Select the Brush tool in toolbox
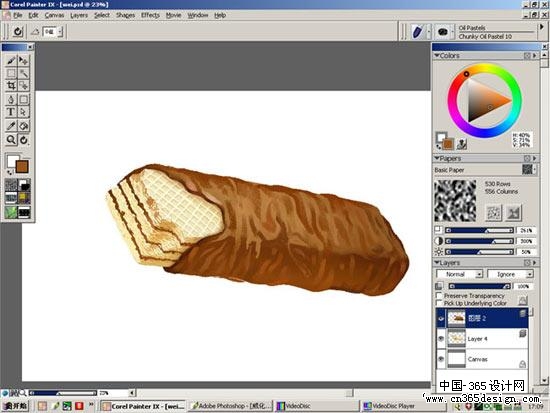The image size is (550, 413). (x=11, y=61)
